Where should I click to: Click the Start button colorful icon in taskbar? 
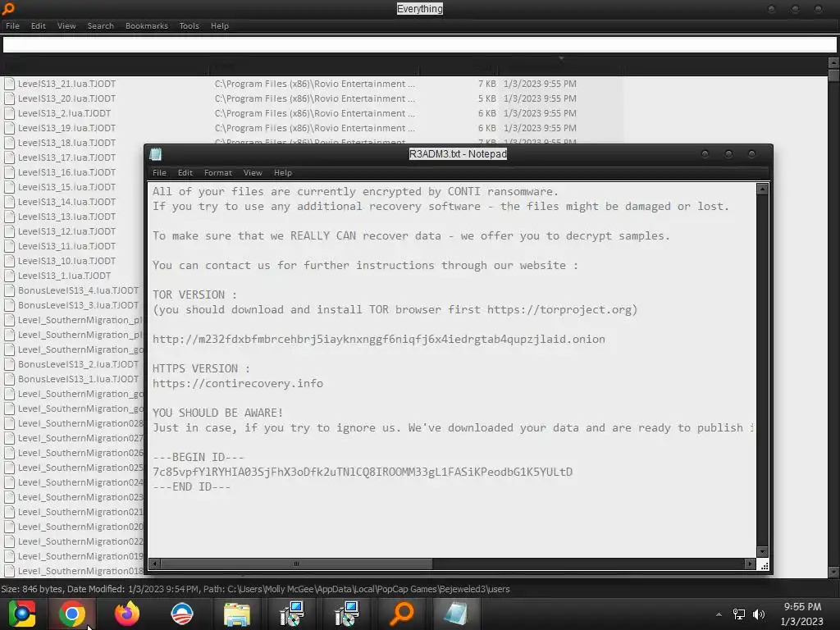[22, 614]
